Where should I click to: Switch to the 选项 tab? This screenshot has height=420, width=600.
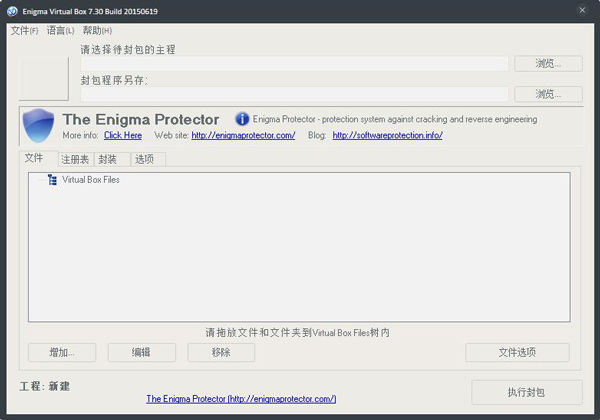[148, 159]
